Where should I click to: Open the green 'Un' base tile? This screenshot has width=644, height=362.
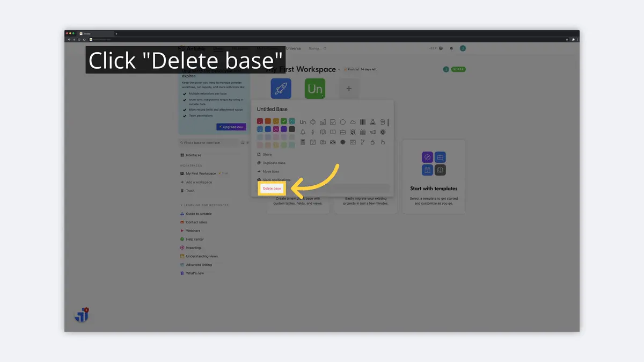pyautogui.click(x=315, y=89)
